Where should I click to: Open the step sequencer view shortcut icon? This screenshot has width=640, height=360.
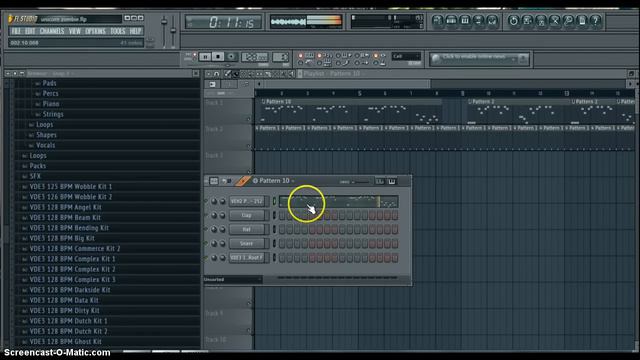tap(451, 20)
